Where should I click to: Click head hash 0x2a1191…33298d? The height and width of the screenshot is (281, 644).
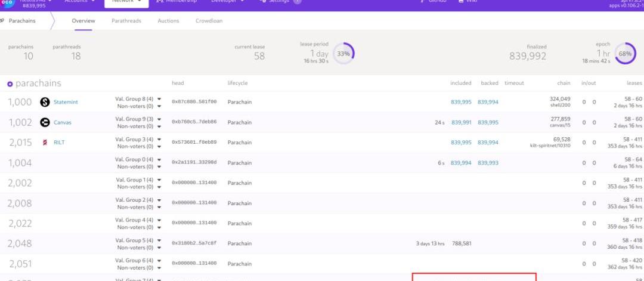194,162
